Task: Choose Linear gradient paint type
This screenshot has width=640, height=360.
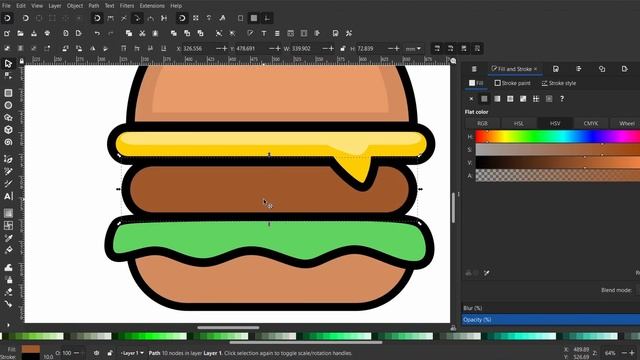Action: click(x=497, y=99)
